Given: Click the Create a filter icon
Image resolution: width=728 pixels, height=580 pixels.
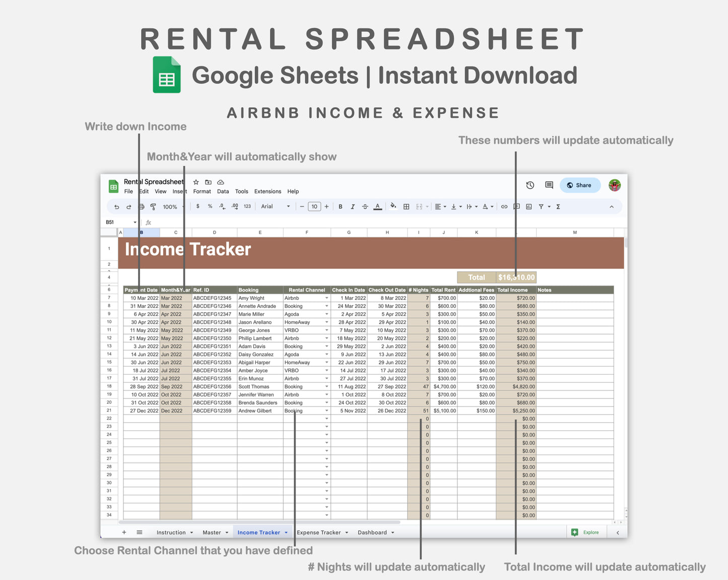Looking at the screenshot, I should tap(541, 206).
